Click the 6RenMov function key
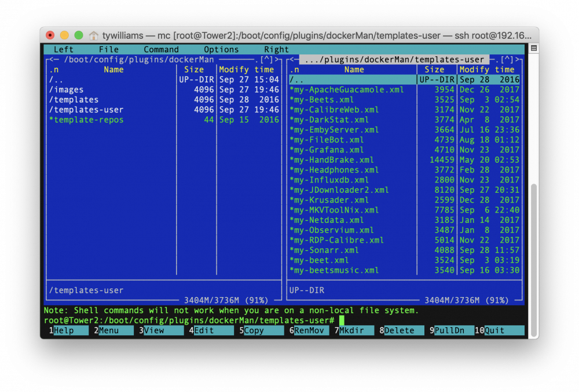This screenshot has width=579, height=392. 309,331
